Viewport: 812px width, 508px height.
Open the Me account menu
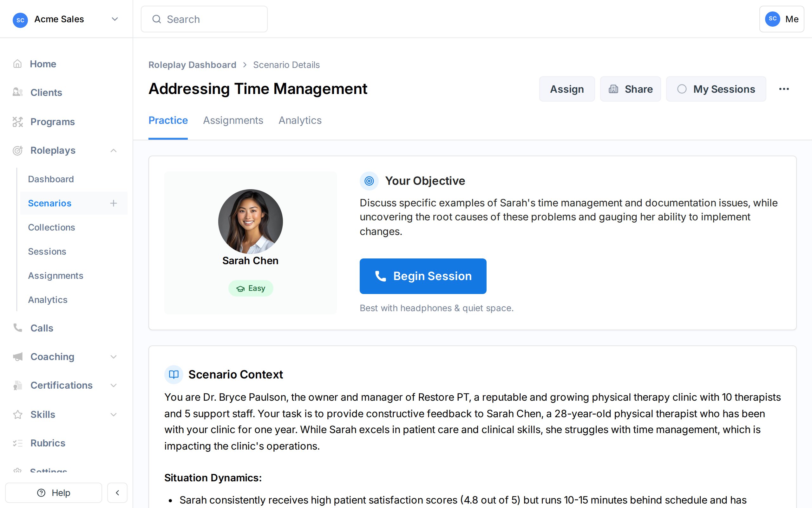pos(782,19)
